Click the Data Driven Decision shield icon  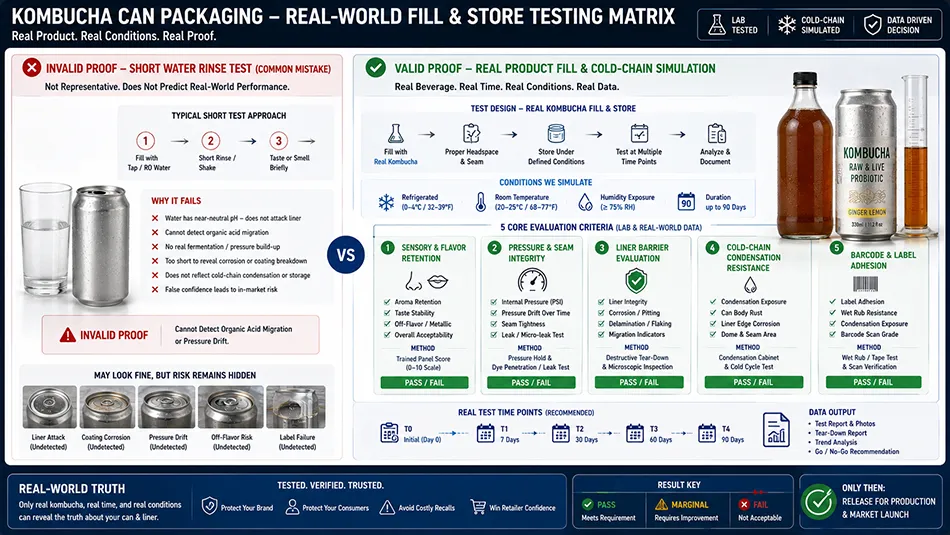click(872, 25)
